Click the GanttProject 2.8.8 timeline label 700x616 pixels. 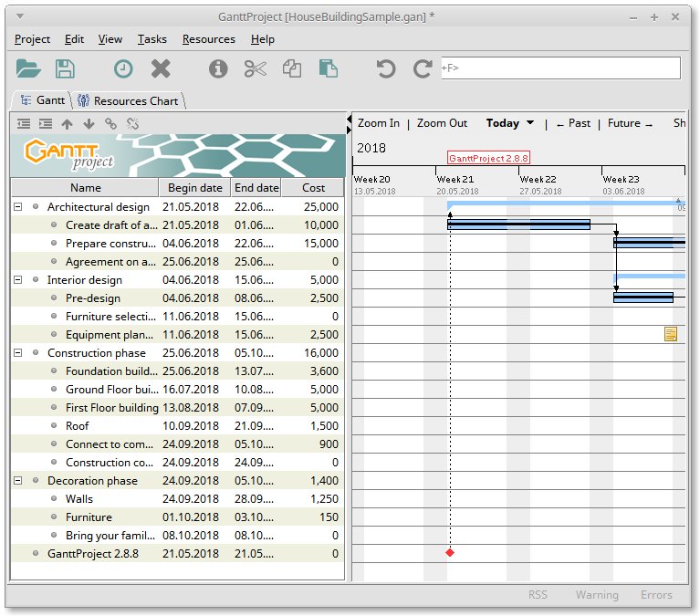point(488,158)
